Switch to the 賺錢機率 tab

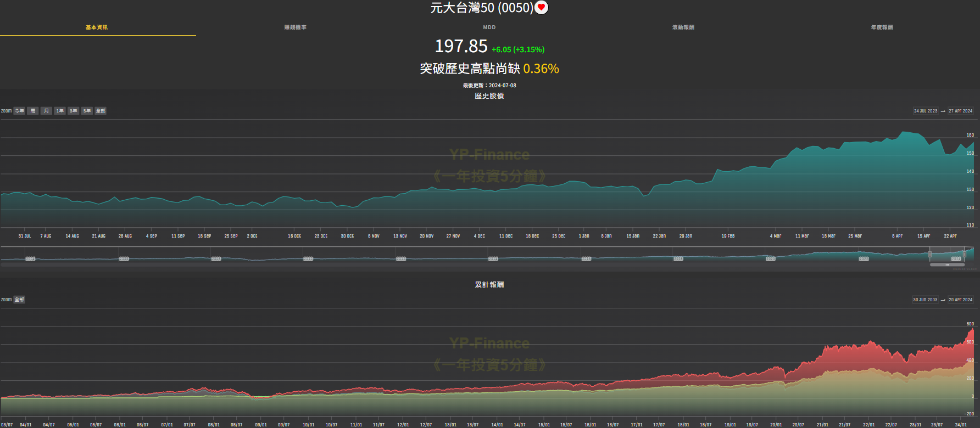tap(296, 27)
